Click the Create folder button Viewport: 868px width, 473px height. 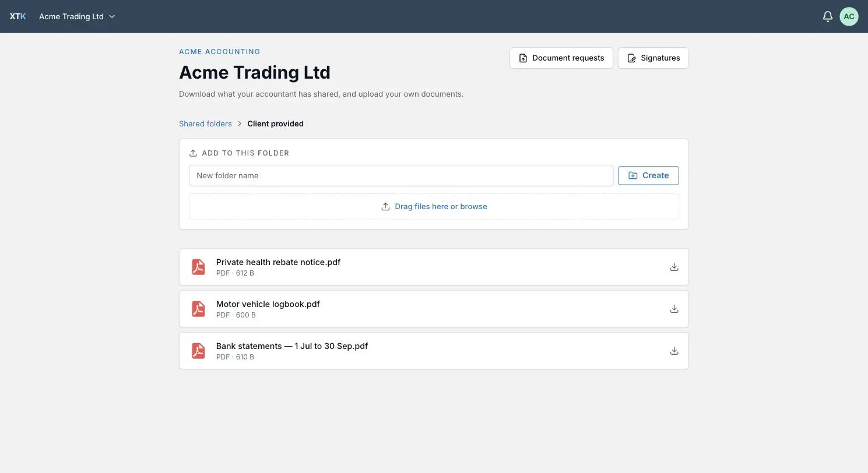tap(648, 175)
